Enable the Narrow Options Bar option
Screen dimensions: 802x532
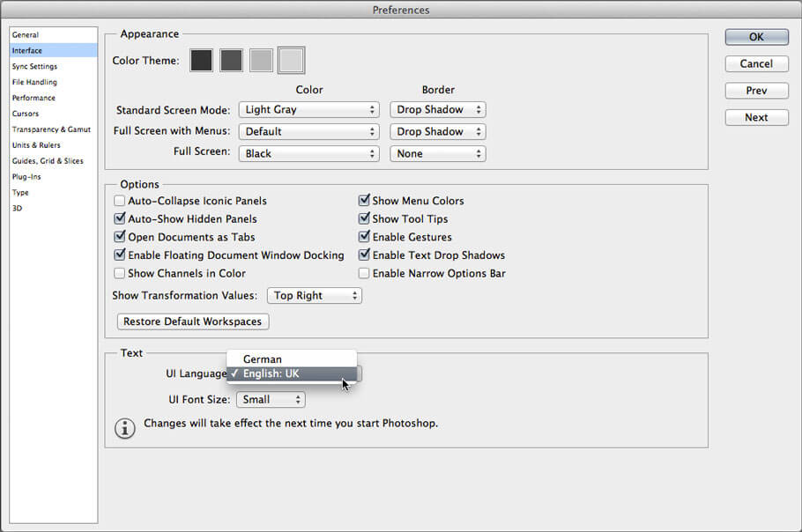(364, 273)
